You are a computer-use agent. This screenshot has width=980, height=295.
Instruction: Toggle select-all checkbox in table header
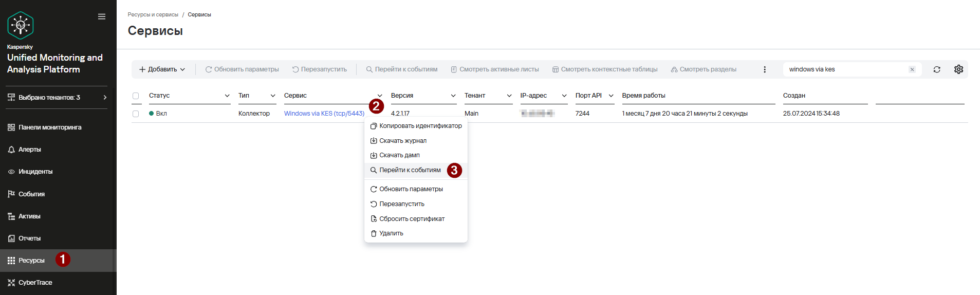[136, 96]
